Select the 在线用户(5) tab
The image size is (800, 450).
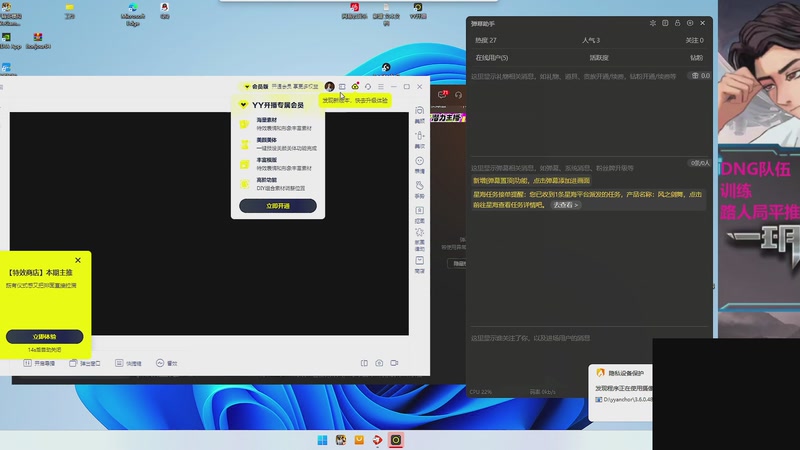click(x=492, y=58)
